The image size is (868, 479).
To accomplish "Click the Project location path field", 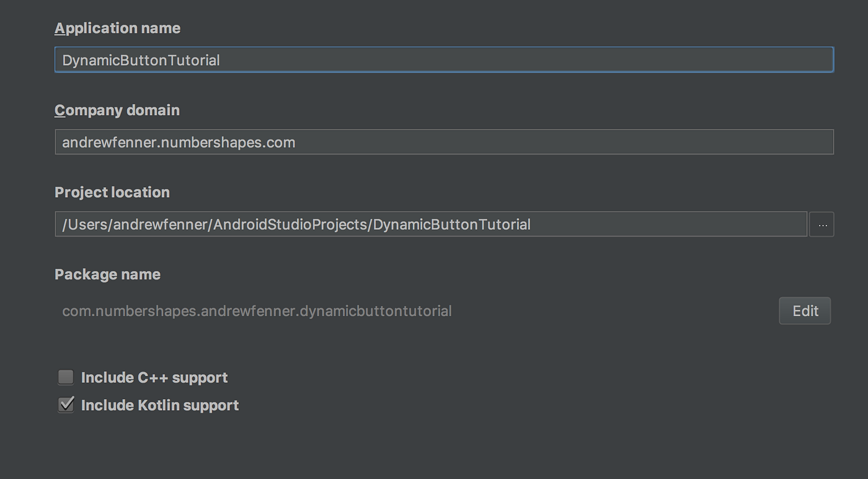I will [431, 224].
